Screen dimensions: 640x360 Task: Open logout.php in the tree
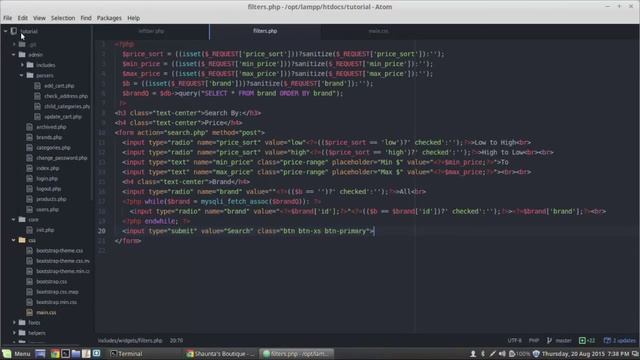point(49,189)
